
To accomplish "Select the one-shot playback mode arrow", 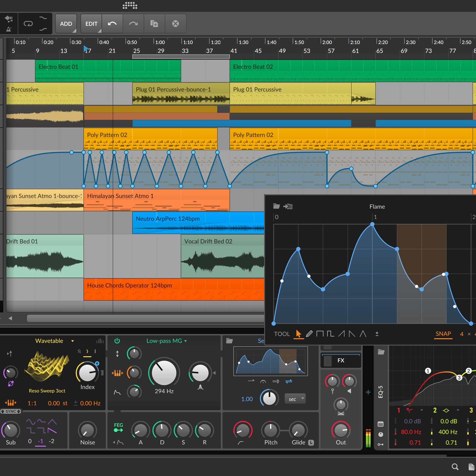I will coord(251,381).
